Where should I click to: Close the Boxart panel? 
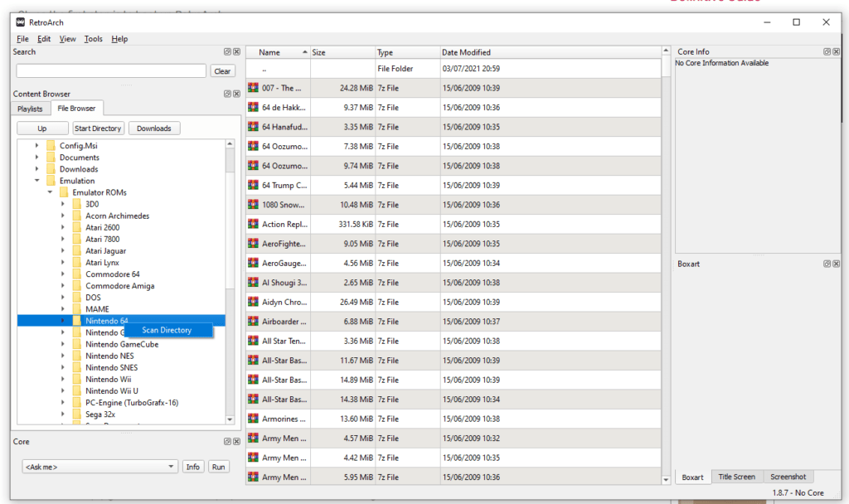pos(836,264)
